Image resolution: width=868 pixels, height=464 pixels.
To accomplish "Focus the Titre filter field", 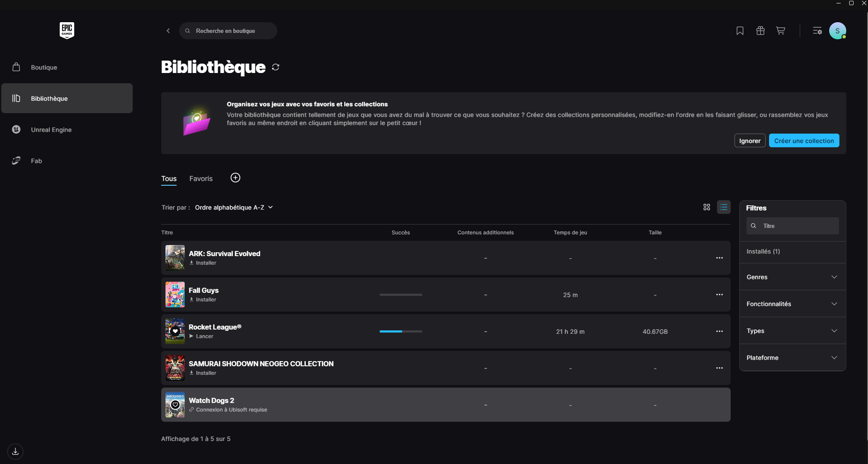I will pyautogui.click(x=793, y=226).
